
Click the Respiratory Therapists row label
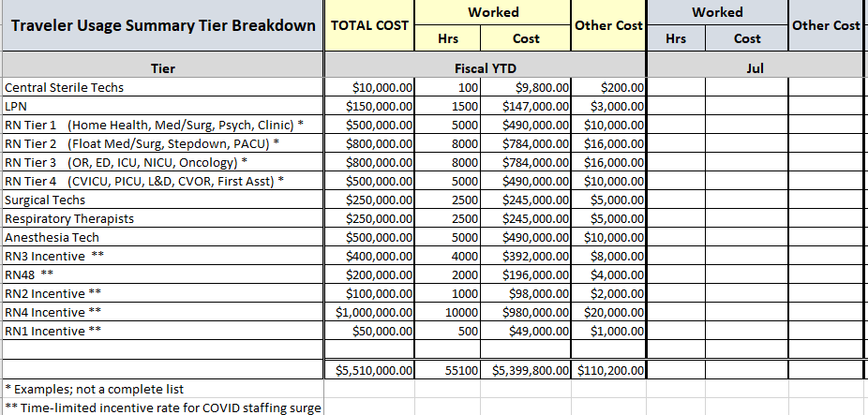pos(69,218)
